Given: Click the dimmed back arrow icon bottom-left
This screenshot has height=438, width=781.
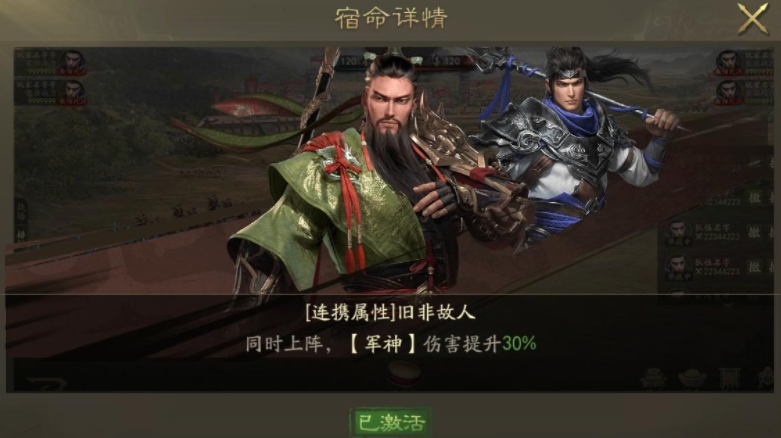Looking at the screenshot, I should 47,384.
